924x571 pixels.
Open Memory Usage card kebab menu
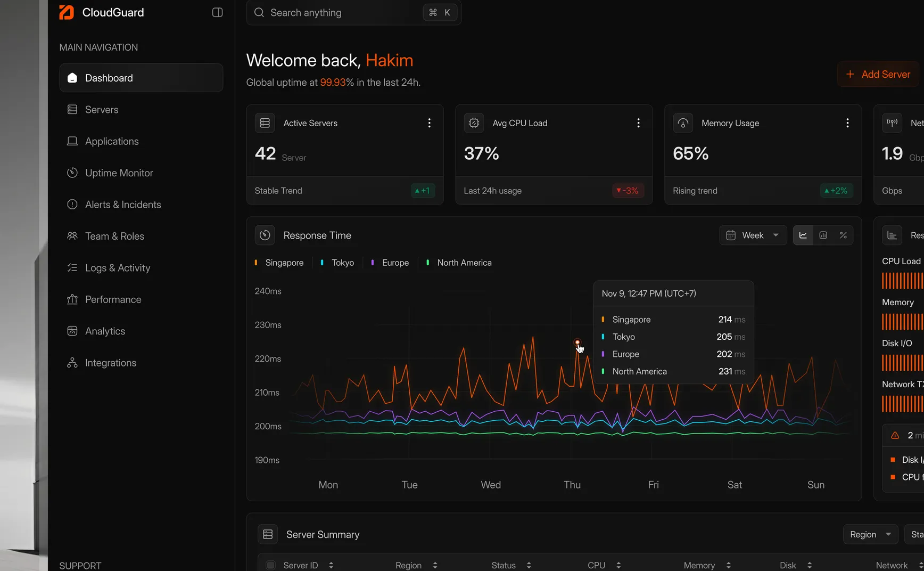coord(847,123)
